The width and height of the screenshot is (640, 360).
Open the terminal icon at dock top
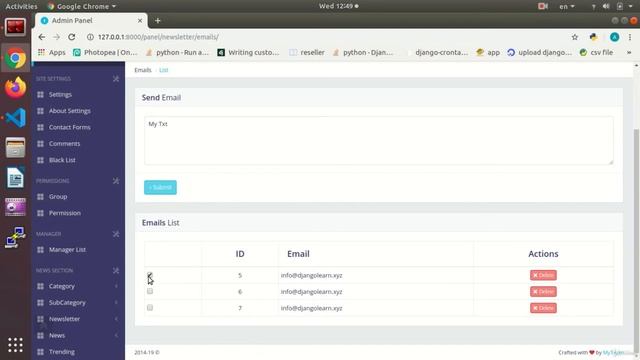16,27
